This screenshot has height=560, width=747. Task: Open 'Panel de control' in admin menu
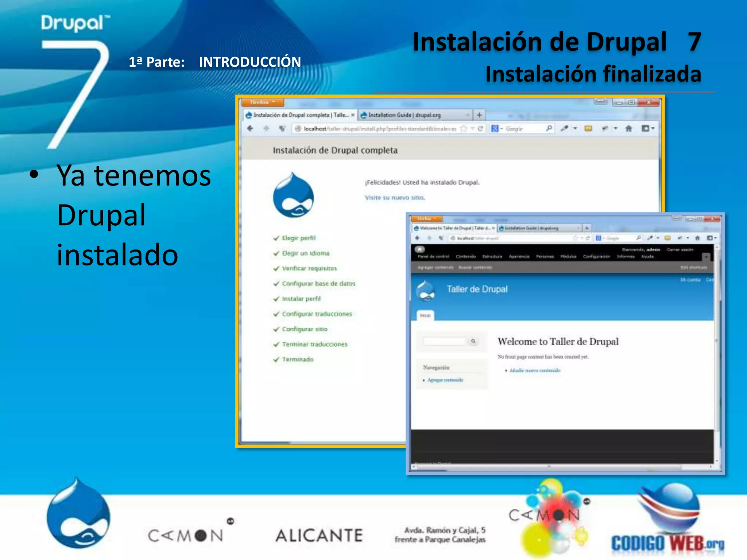coord(433,257)
